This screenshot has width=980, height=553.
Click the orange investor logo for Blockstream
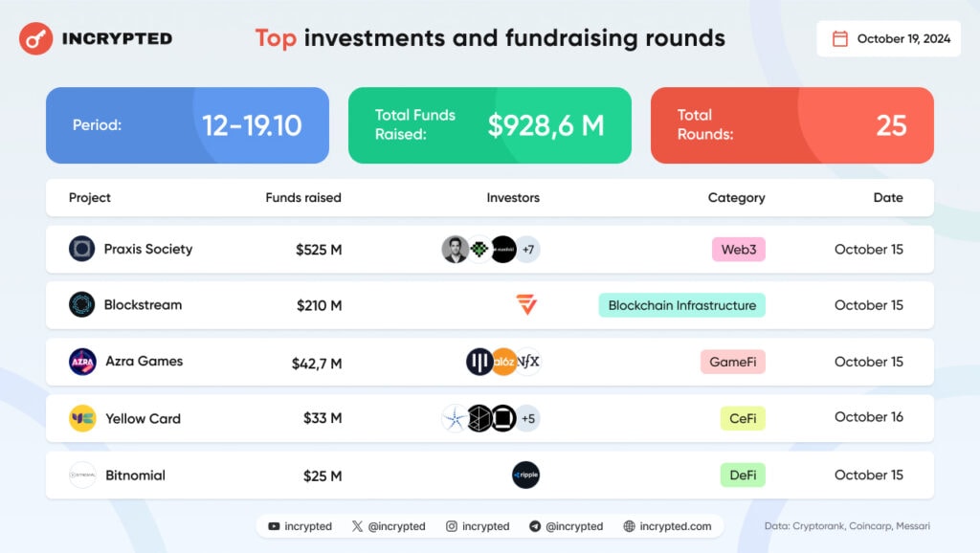coord(525,305)
